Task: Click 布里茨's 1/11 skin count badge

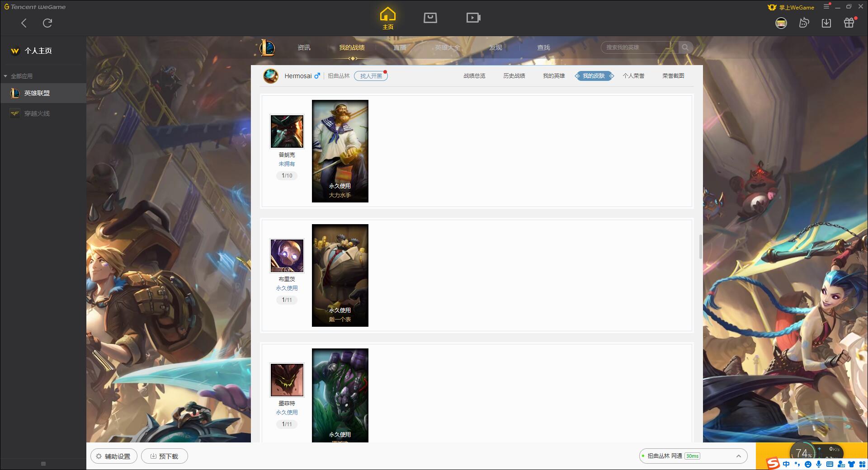Action: [x=287, y=300]
